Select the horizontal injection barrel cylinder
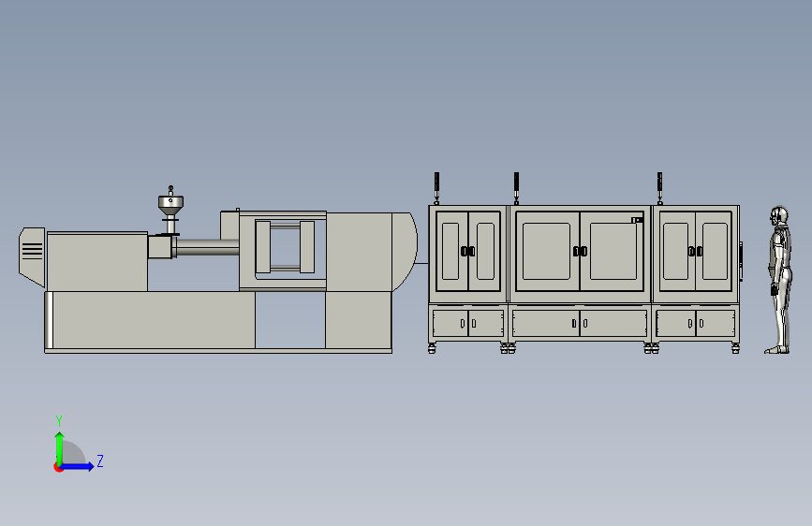Image resolution: width=812 pixels, height=526 pixels. point(208,247)
